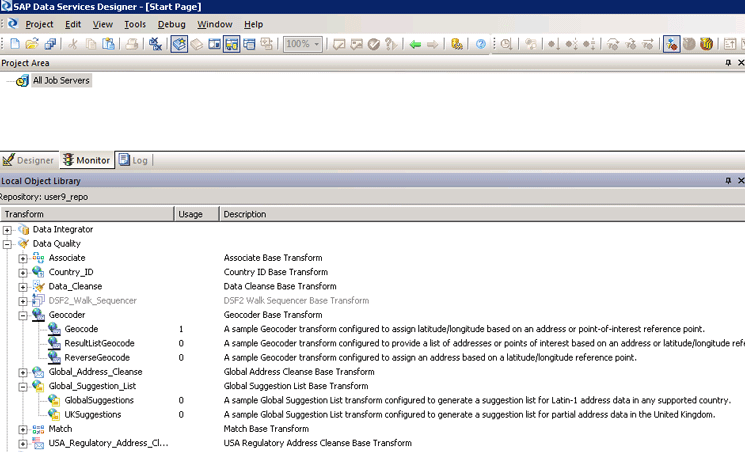Expand the Country_ID transform node
The width and height of the screenshot is (745, 452).
[x=23, y=273]
